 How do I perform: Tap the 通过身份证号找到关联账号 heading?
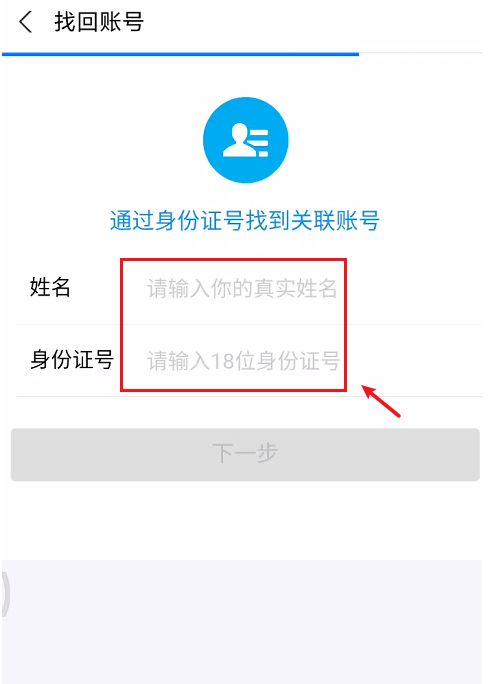click(244, 220)
